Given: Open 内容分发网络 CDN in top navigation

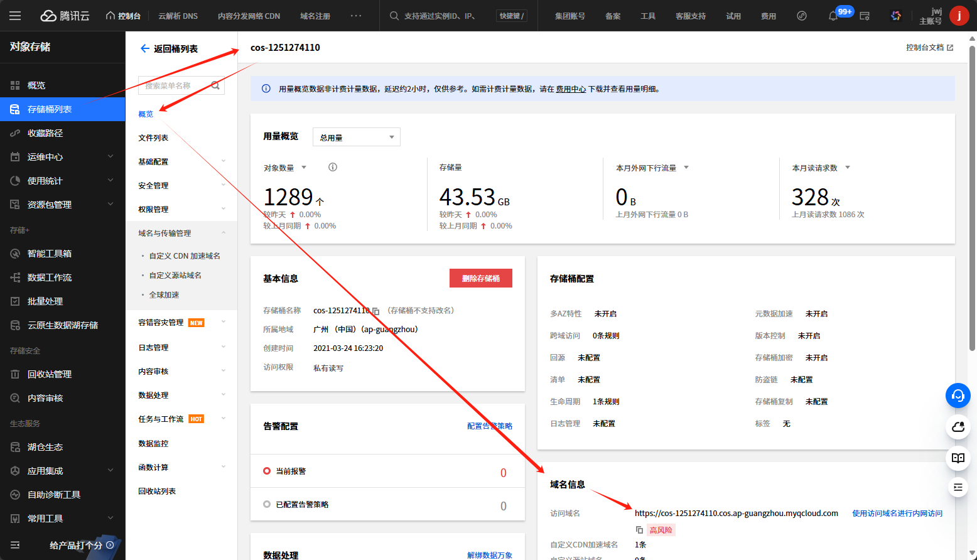Looking at the screenshot, I should point(249,16).
